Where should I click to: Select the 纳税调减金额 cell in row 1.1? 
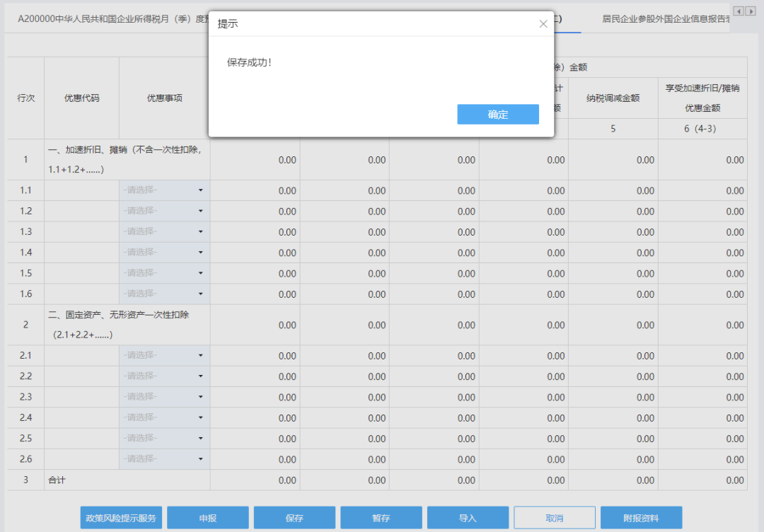(613, 190)
